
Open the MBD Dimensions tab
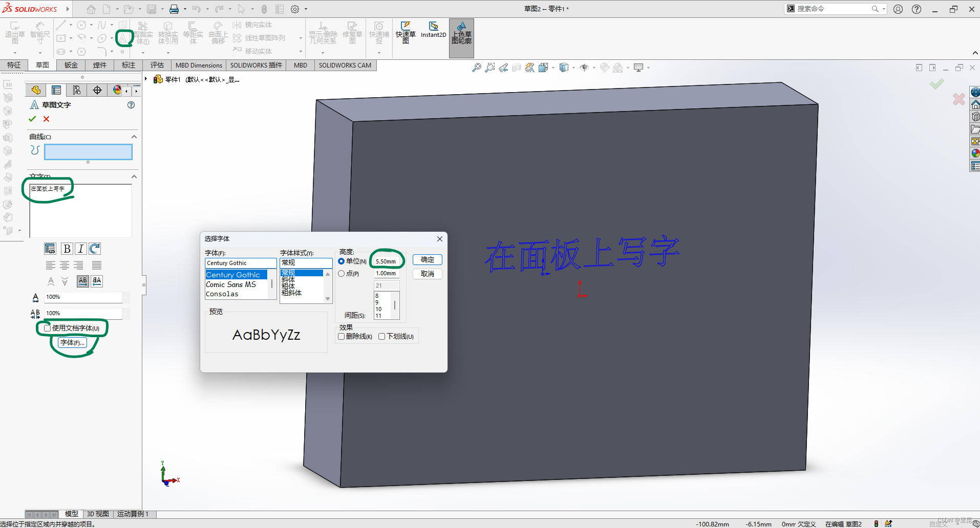199,65
